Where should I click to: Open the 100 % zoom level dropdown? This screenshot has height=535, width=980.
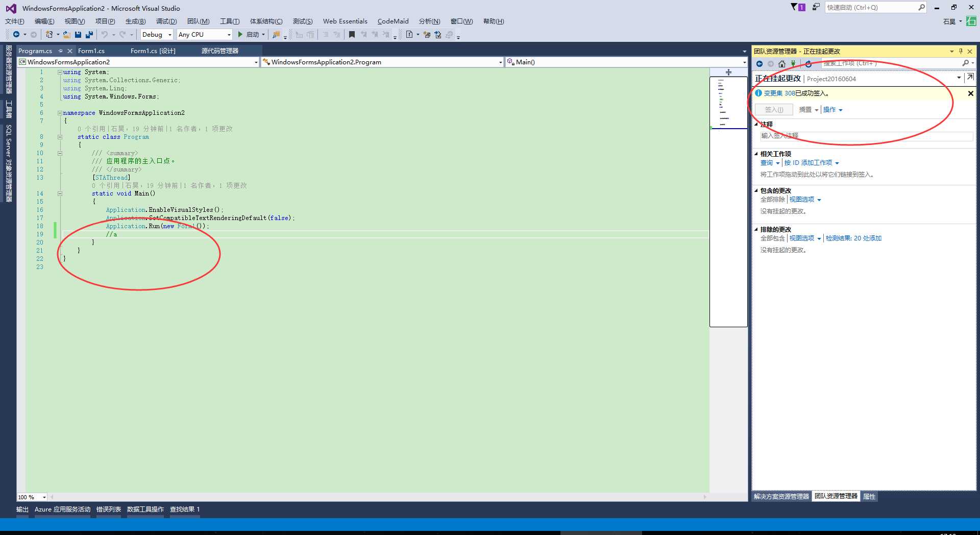click(32, 497)
